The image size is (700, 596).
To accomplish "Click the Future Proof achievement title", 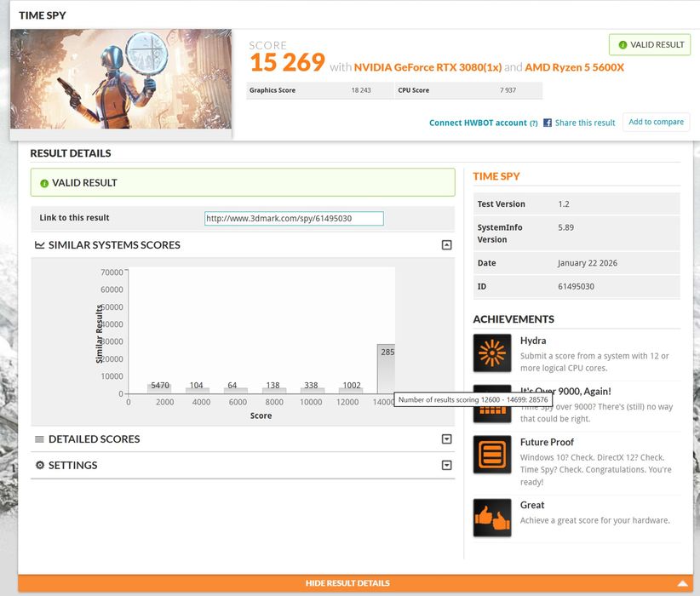I will pyautogui.click(x=547, y=442).
